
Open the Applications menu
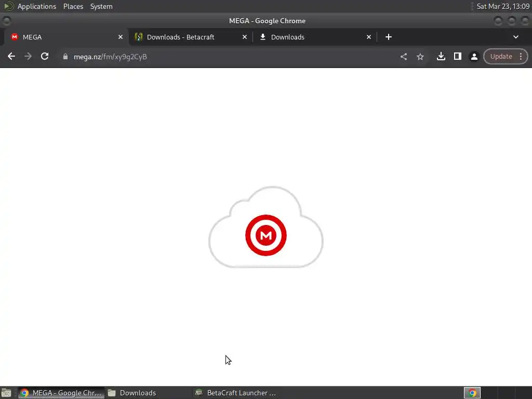click(37, 6)
